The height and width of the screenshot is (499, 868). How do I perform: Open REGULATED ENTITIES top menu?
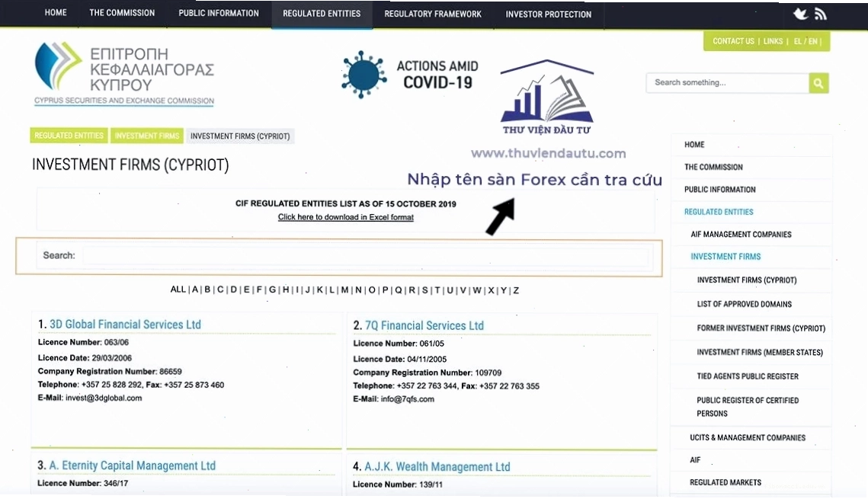pos(322,13)
